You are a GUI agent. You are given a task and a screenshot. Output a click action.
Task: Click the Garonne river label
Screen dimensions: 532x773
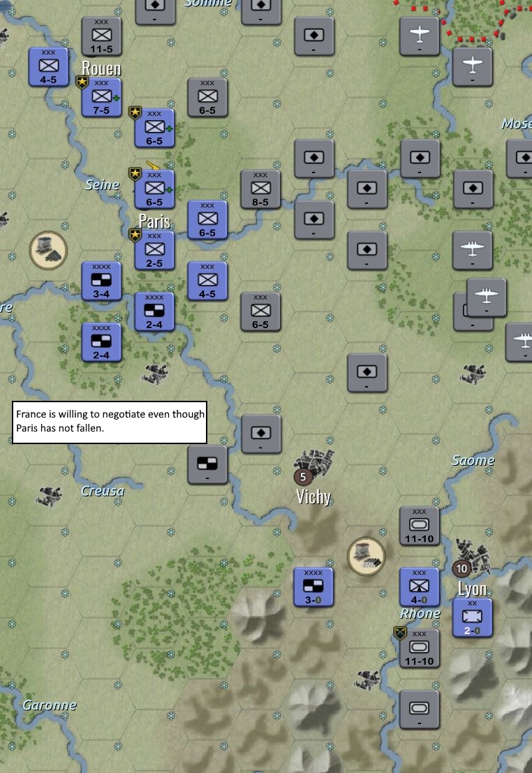[x=50, y=705]
